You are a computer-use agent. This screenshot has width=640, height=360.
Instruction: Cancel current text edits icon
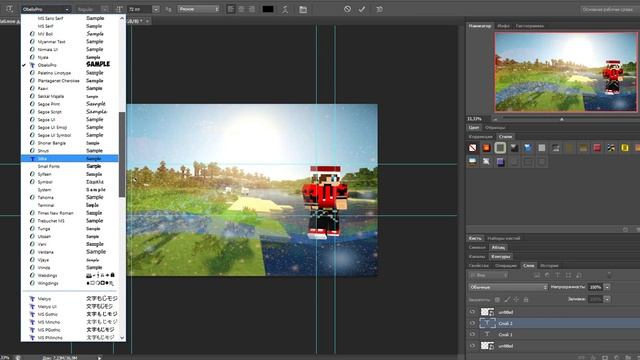point(347,9)
